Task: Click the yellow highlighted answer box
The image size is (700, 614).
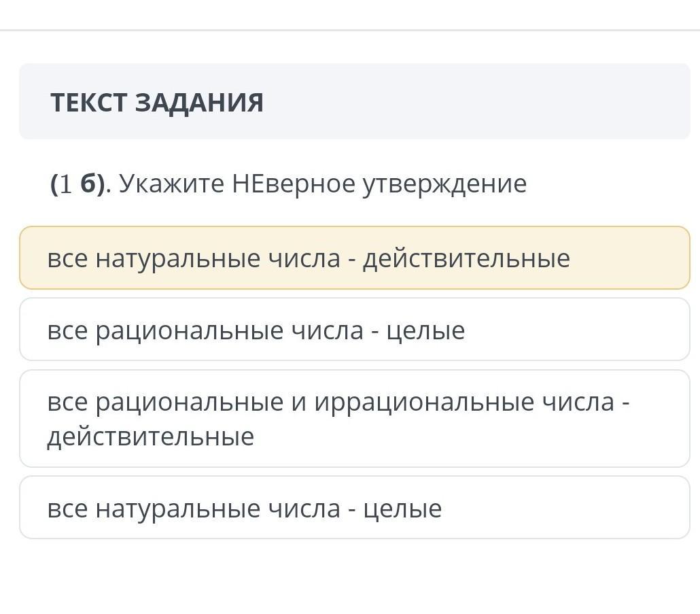Action: pyautogui.click(x=354, y=258)
